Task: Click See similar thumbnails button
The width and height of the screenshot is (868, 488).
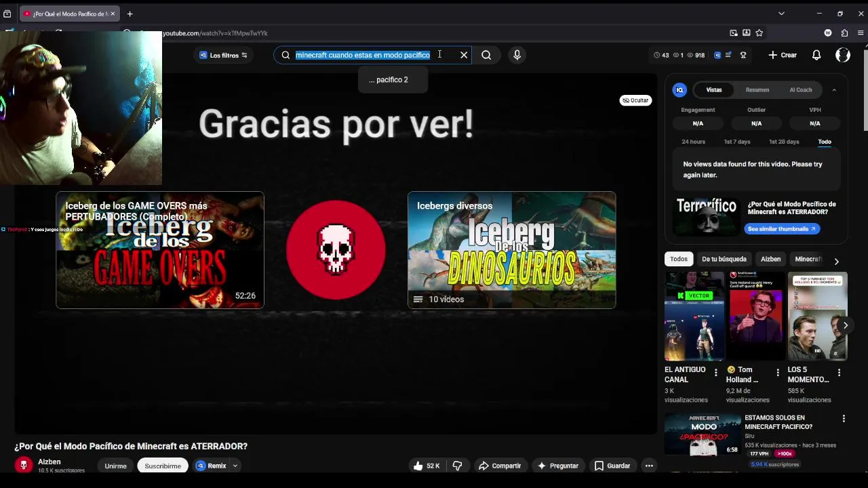Action: click(782, 229)
